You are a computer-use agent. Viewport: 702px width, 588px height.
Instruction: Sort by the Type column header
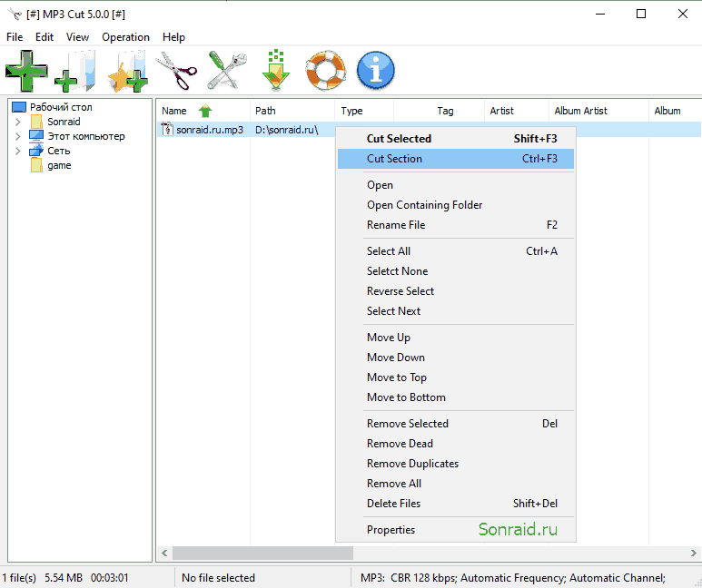coord(364,111)
